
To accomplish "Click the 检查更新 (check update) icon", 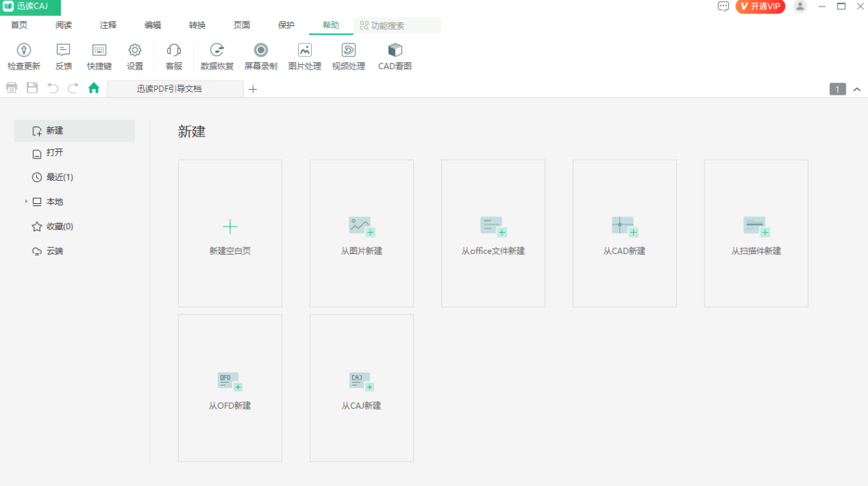I will [24, 51].
